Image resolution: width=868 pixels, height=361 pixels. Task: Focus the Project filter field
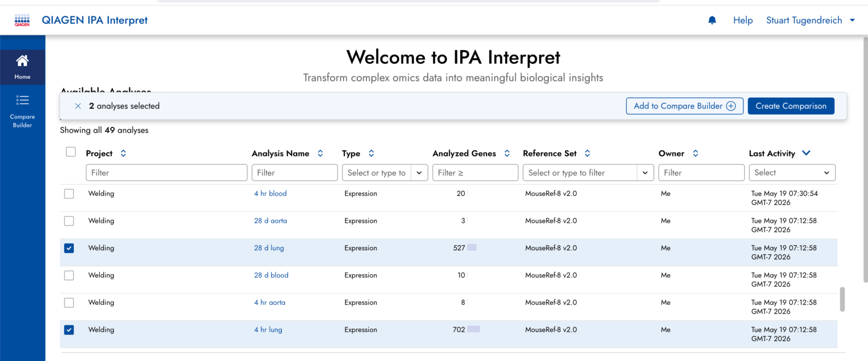166,173
